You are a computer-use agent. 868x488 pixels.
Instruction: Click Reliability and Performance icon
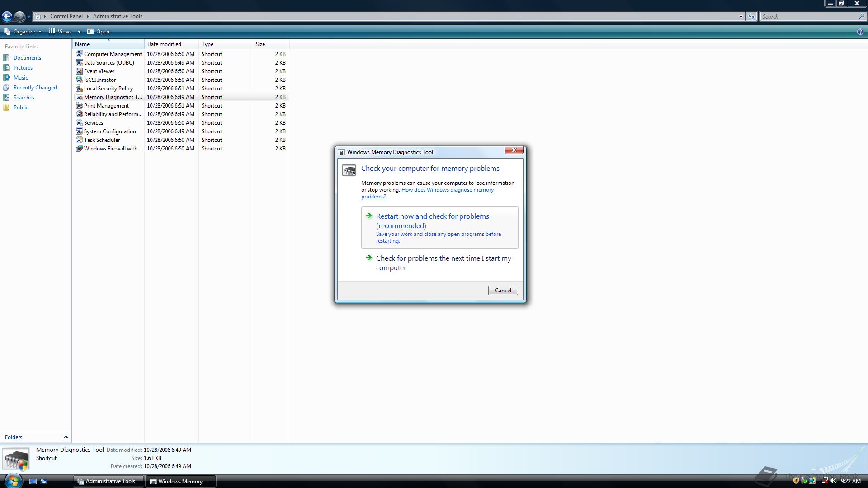[x=79, y=114]
